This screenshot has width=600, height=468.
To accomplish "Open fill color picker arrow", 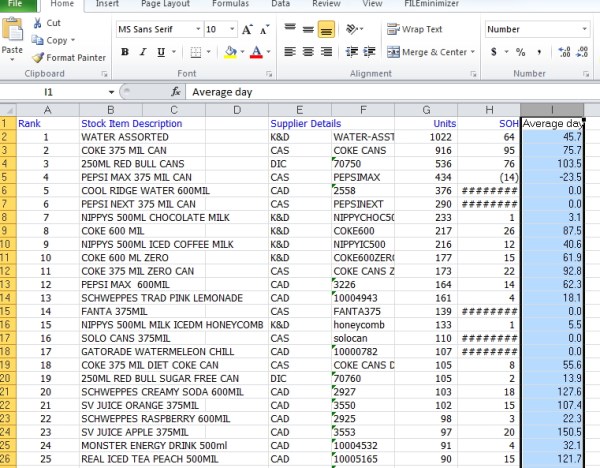I will coord(242,52).
